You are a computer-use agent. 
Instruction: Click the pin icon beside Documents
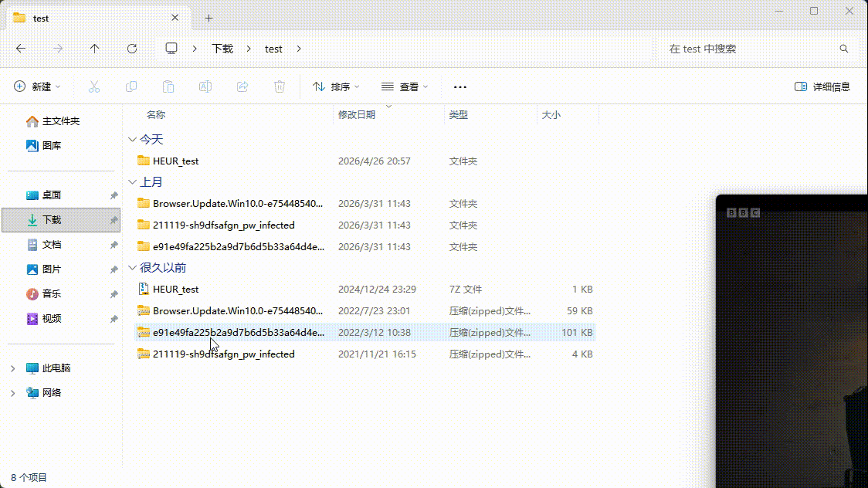click(x=114, y=245)
